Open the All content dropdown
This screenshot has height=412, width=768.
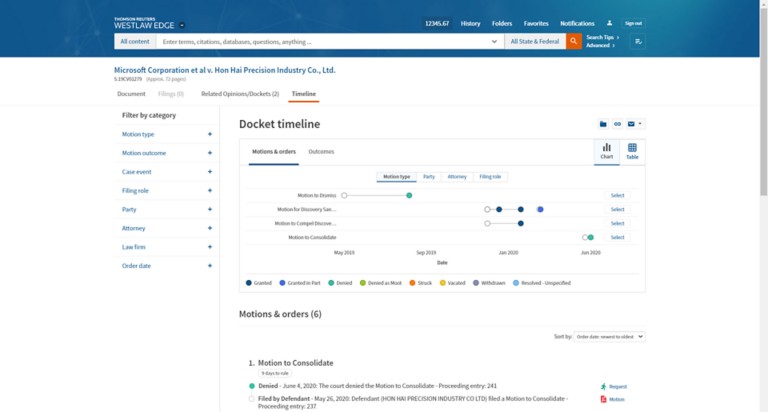(x=135, y=42)
